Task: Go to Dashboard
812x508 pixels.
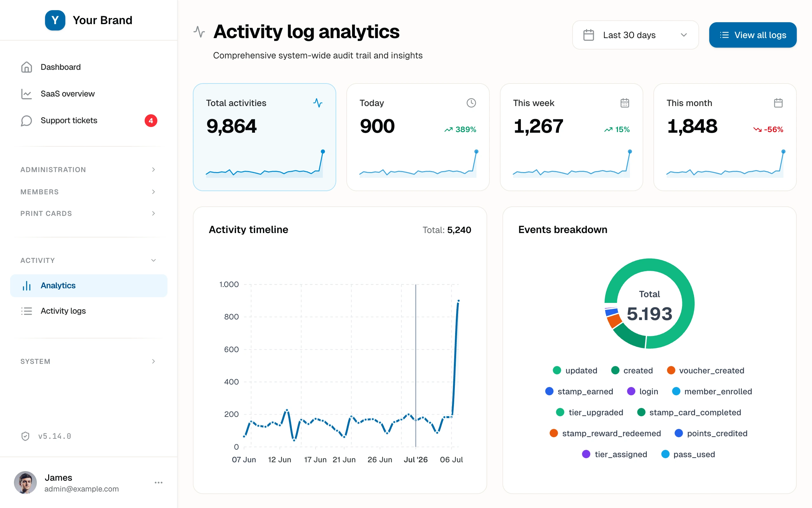Action: pyautogui.click(x=88, y=67)
